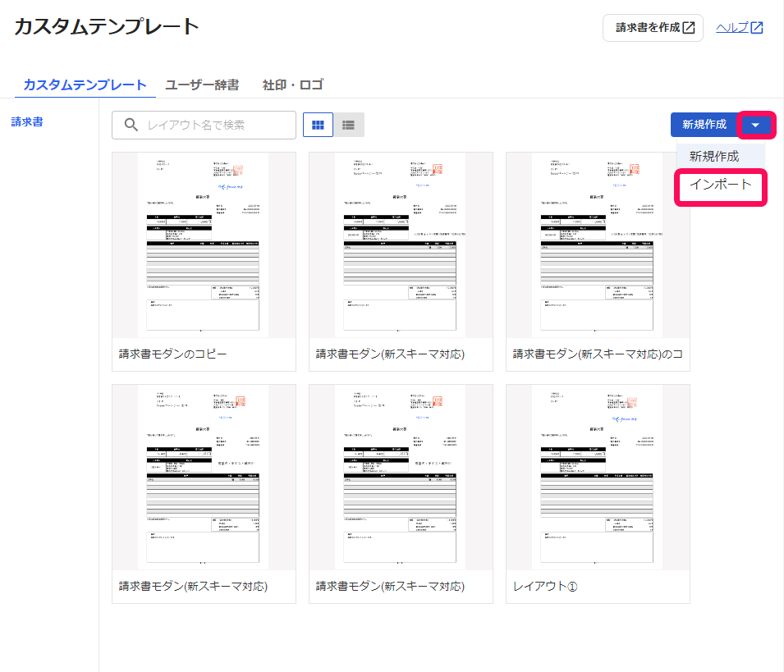Switch to grid view layout
The height and width of the screenshot is (672, 784).
318,125
